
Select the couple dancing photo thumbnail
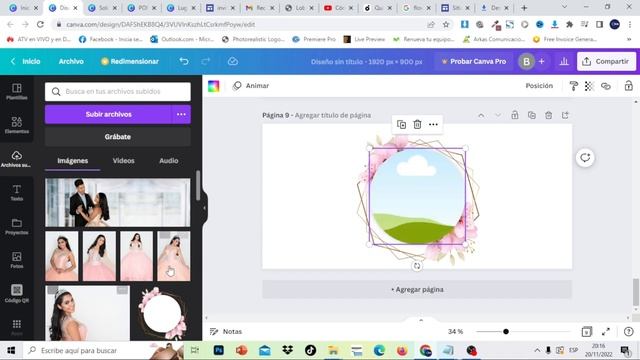pyautogui.click(x=118, y=202)
